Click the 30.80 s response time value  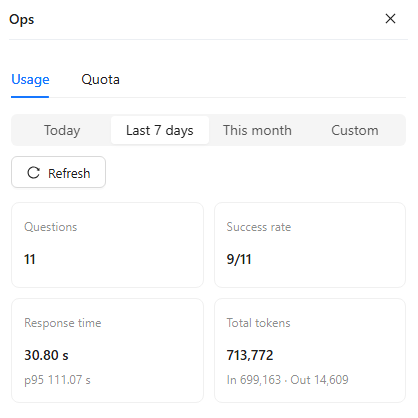(x=46, y=355)
